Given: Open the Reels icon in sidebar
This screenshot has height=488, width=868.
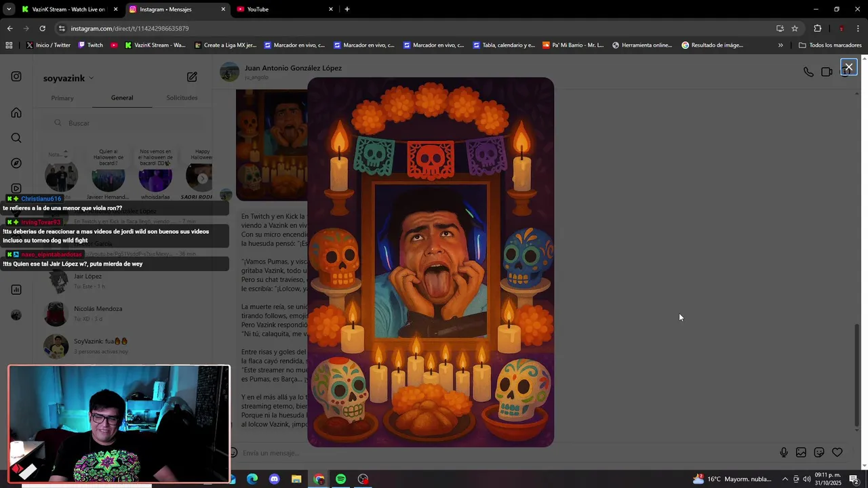Looking at the screenshot, I should point(16,188).
